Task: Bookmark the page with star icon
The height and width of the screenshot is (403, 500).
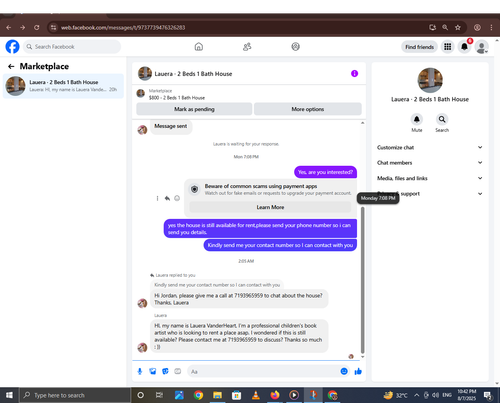Action: coord(458,27)
